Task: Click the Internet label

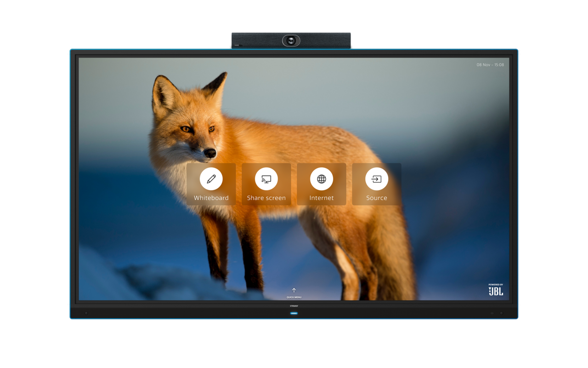Action: coord(322,198)
